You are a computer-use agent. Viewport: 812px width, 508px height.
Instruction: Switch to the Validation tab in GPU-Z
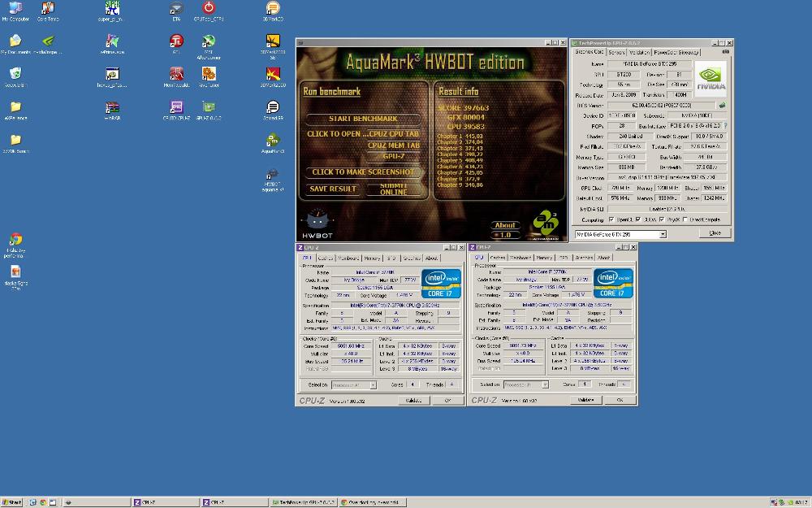[639, 52]
